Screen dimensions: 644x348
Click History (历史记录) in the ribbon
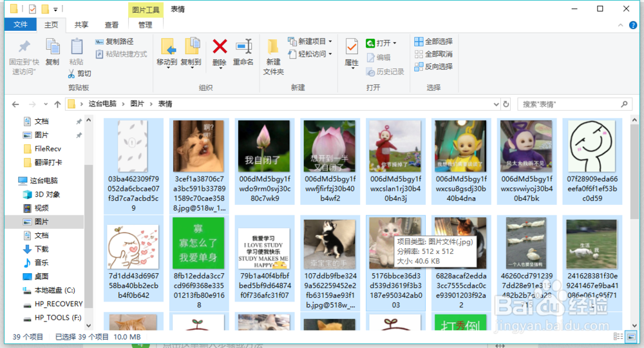click(x=385, y=72)
